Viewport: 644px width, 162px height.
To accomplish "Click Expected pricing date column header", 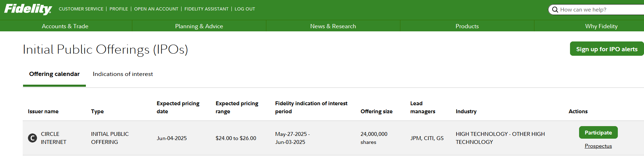I will (178, 107).
